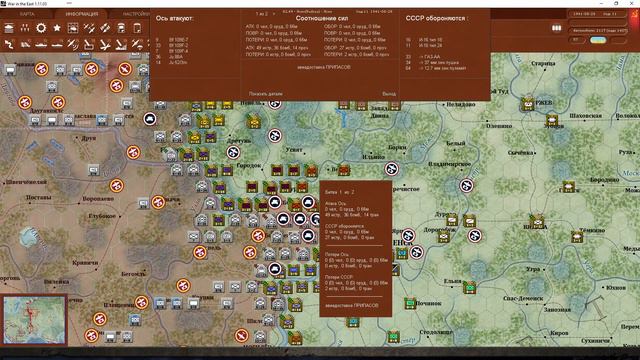
Task: Select the Bf 109E-7 row
Action: 172,40
